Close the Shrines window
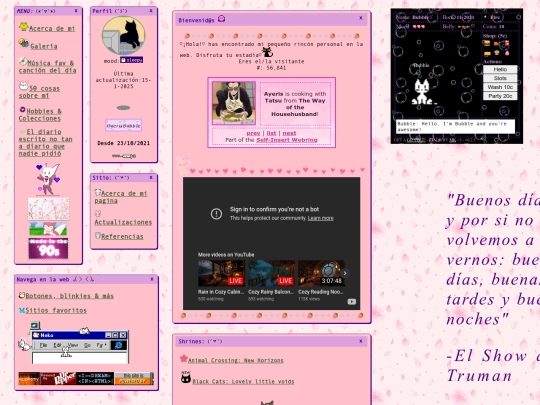This screenshot has width=540, height=405. pyautogui.click(x=361, y=341)
